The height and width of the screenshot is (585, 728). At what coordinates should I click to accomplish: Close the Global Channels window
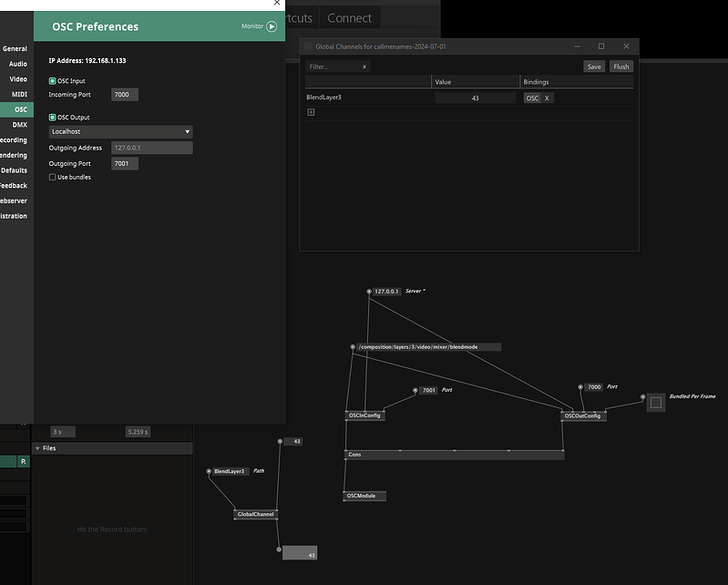tap(626, 46)
